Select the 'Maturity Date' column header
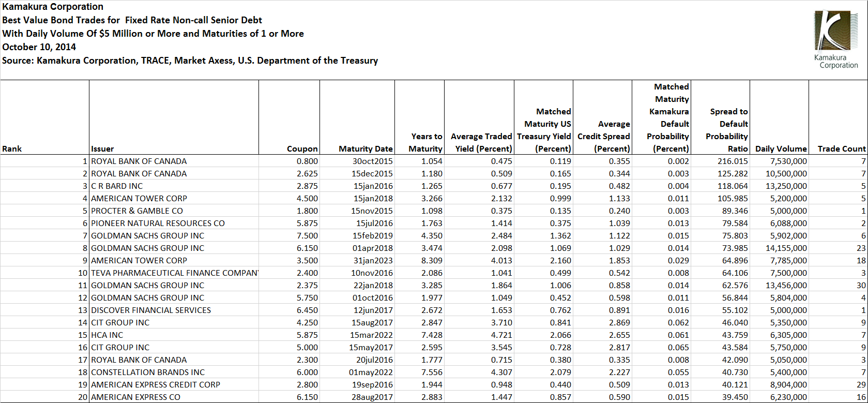Screen dimensions: 868x403 (366, 149)
